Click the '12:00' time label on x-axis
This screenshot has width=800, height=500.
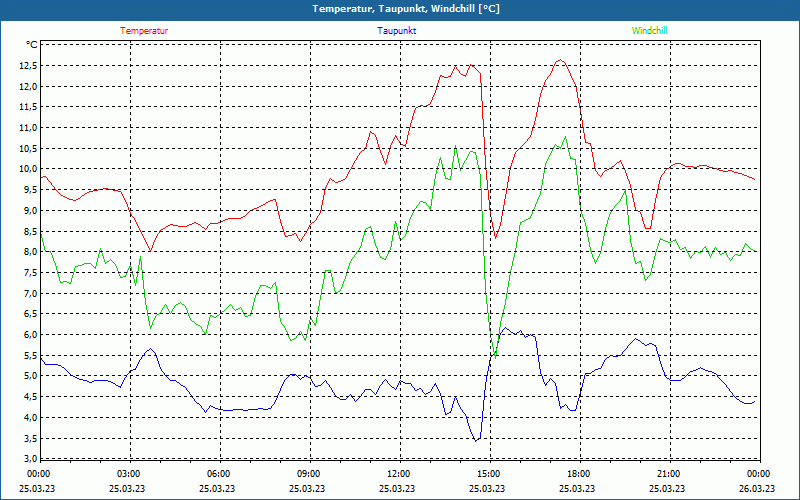pyautogui.click(x=398, y=474)
